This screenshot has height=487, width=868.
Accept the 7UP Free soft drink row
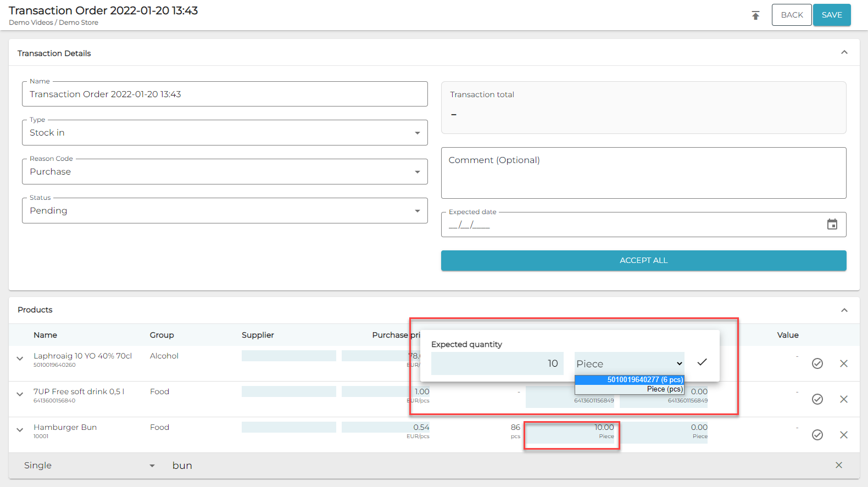(x=817, y=399)
